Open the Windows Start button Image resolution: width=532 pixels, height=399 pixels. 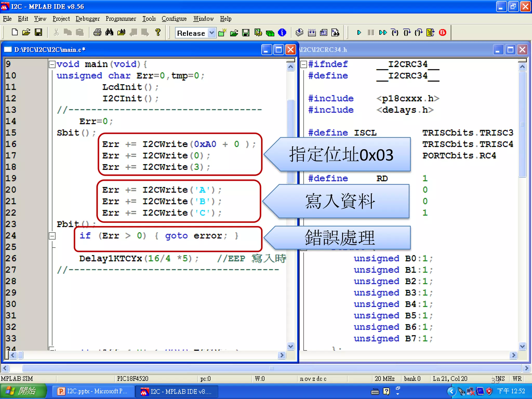(23, 391)
